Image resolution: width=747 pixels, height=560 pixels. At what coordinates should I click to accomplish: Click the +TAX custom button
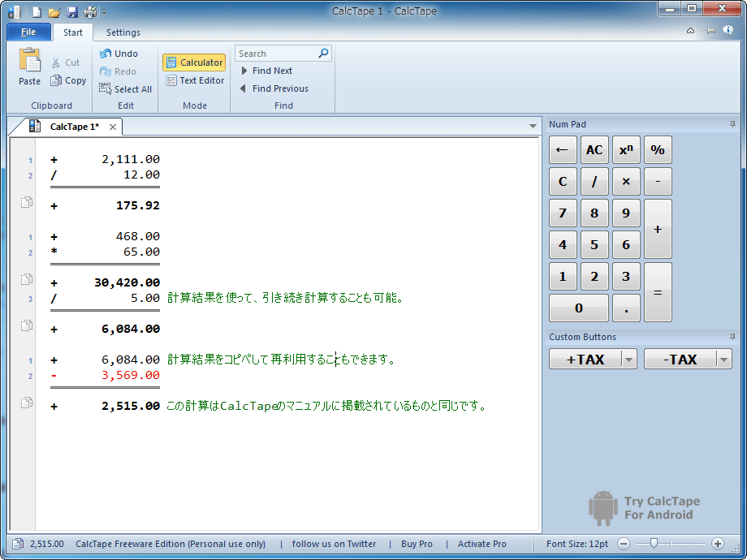coord(585,359)
